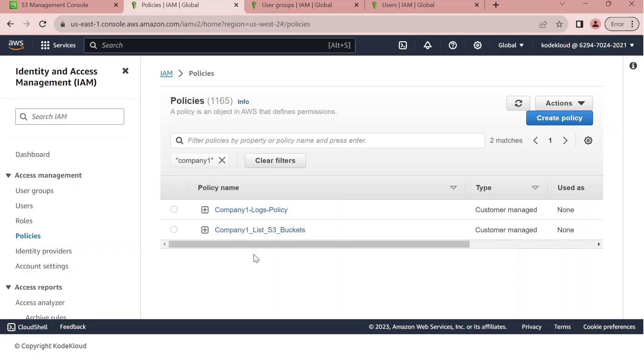Open the Actions dropdown
Viewport: 644px width, 362px height.
pyautogui.click(x=564, y=103)
